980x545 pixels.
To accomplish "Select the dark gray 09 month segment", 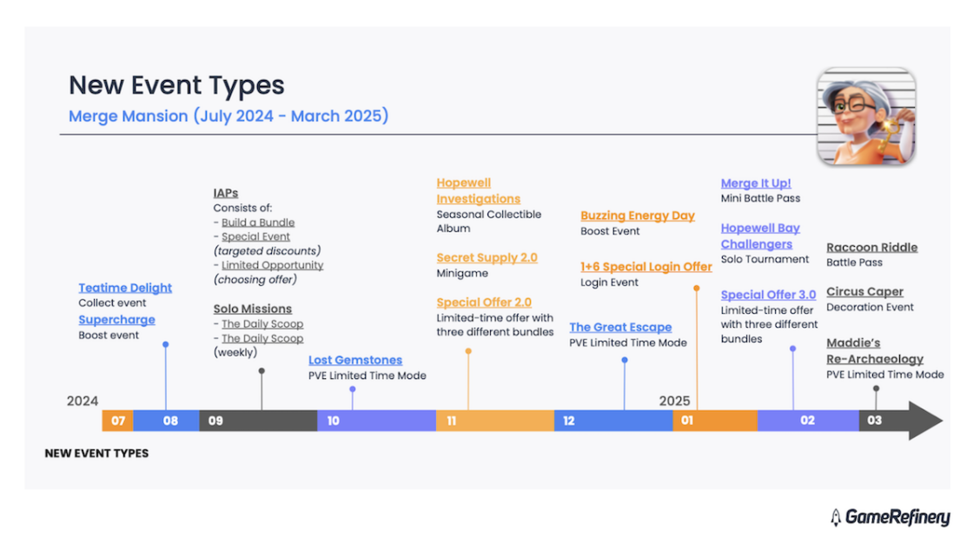I will [x=258, y=421].
